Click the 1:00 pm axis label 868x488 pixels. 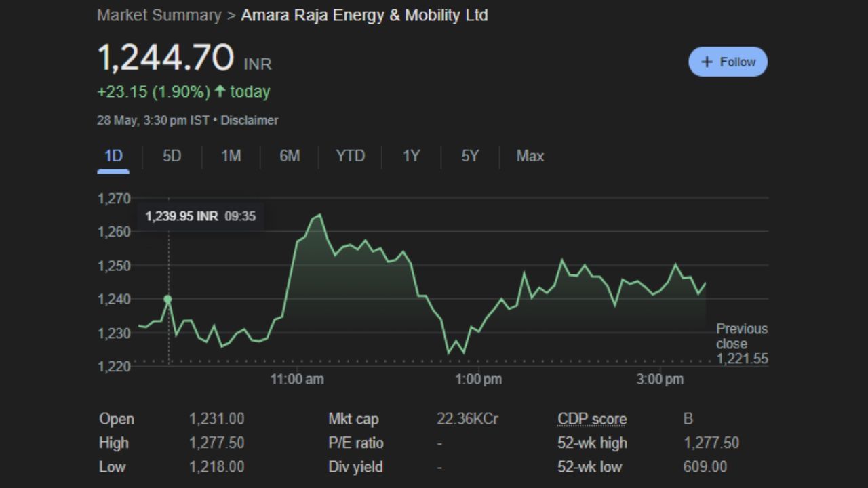[x=478, y=380]
